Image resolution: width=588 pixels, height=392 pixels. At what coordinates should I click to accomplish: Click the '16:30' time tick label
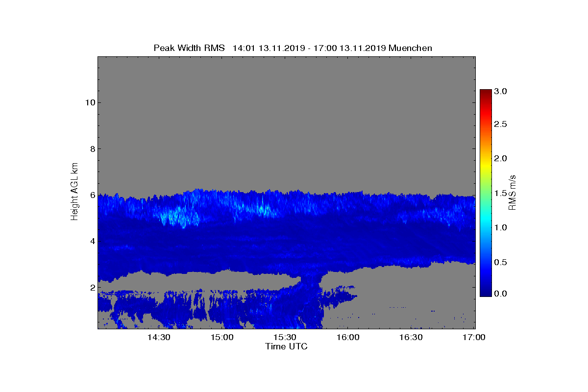[x=411, y=338]
